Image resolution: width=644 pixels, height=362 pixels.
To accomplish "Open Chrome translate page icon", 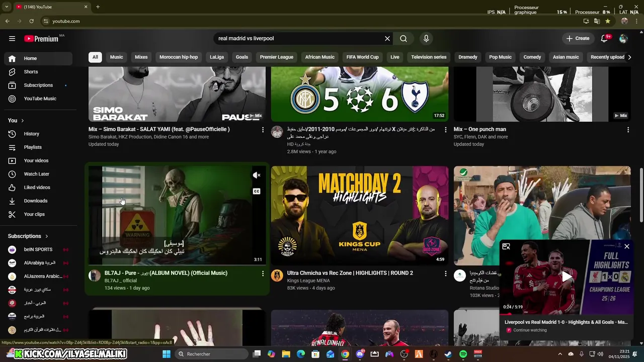I will coord(597,21).
